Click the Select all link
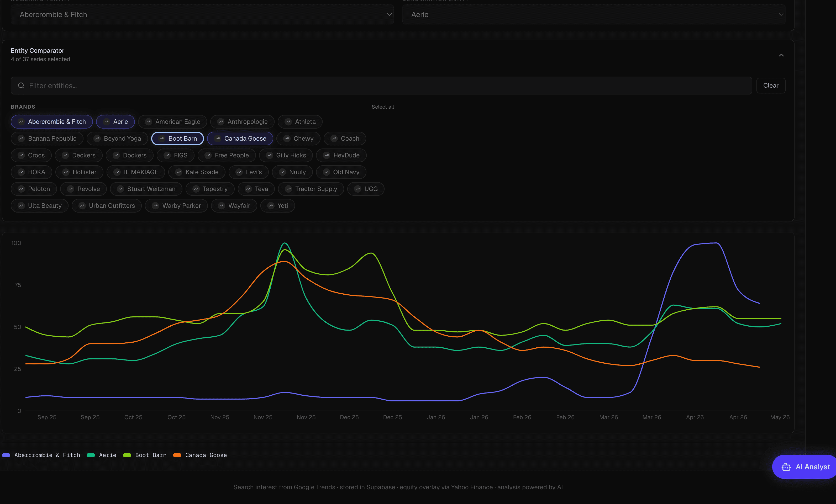836x504 pixels. pyautogui.click(x=382, y=107)
